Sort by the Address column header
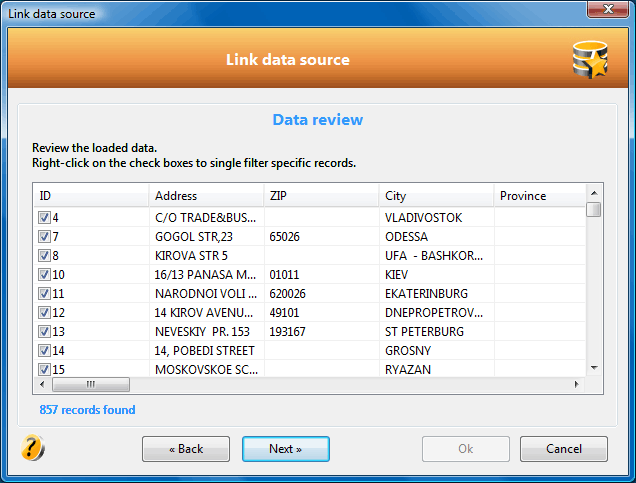Image resolution: width=636 pixels, height=483 pixels. 206,196
